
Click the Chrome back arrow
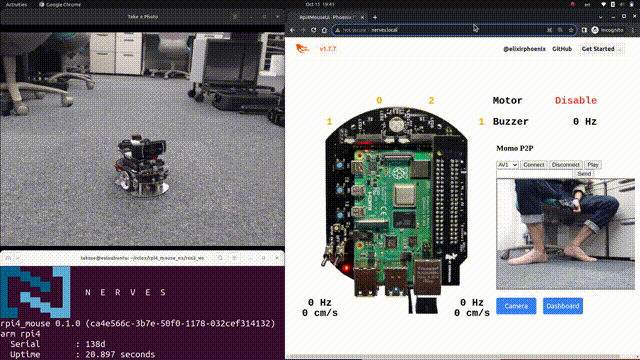click(293, 30)
